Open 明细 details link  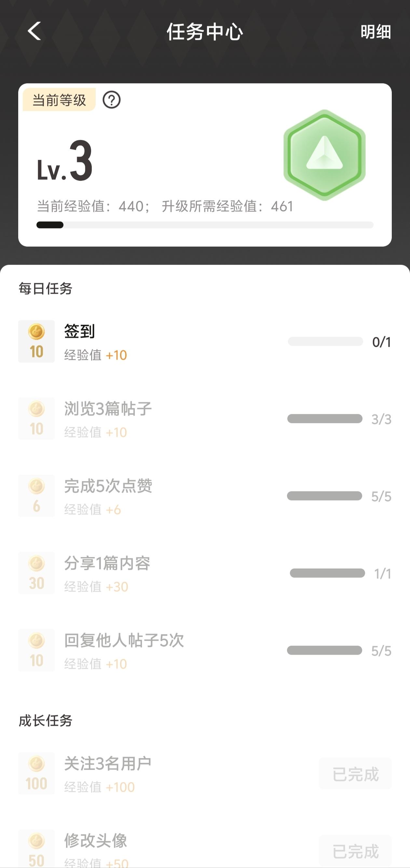click(376, 32)
